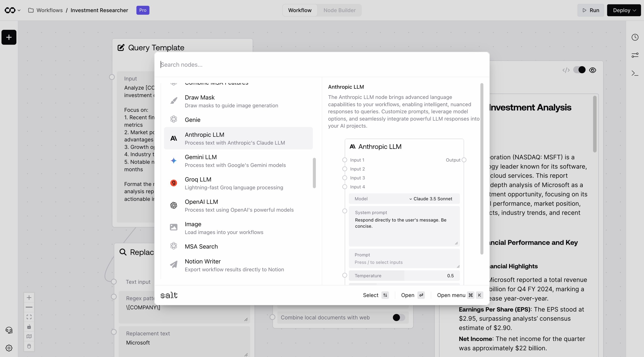Click the support headset icon
Image resolution: width=644 pixels, height=357 pixels.
(9, 330)
